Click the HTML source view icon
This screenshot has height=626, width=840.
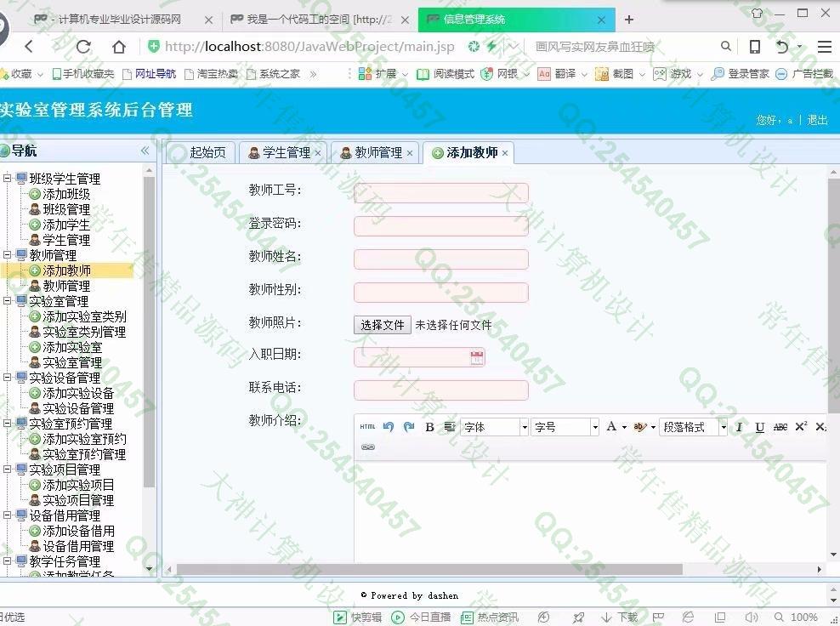click(367, 427)
